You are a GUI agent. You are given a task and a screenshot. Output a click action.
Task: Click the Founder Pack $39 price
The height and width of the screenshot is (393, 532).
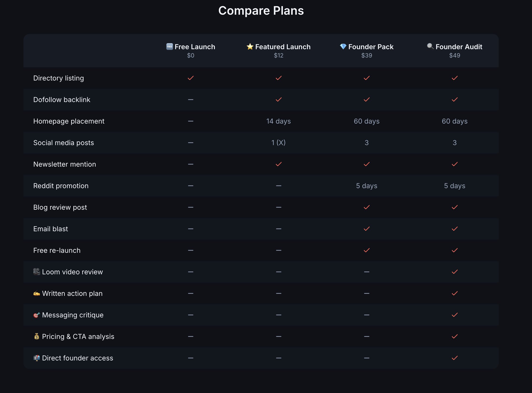point(367,56)
